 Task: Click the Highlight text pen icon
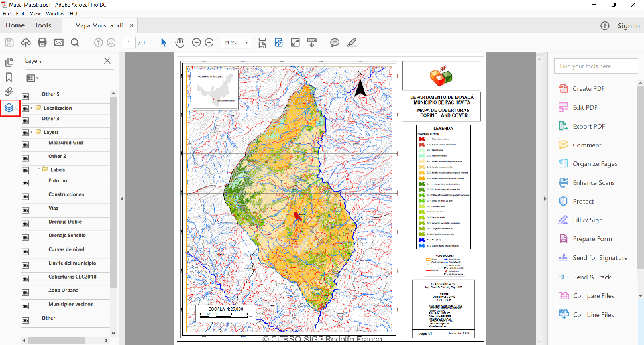352,42
